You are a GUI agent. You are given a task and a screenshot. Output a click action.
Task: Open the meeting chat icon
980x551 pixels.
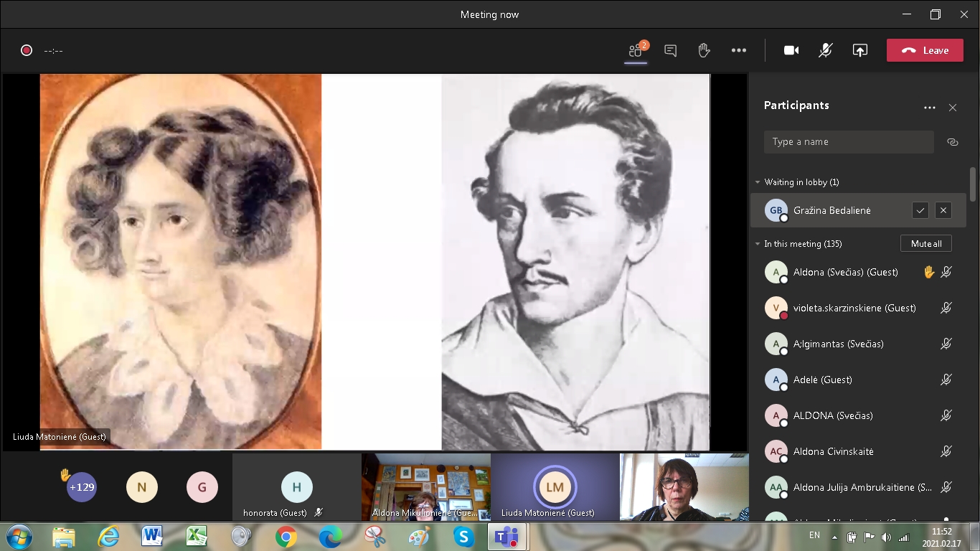670,50
